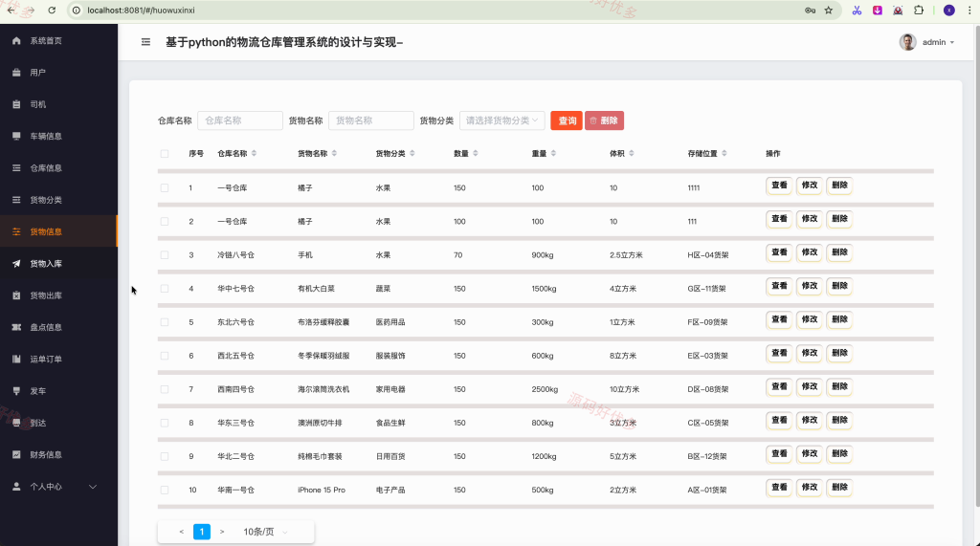Sort by 重量 column arrows
This screenshot has width=980, height=546.
click(x=553, y=153)
